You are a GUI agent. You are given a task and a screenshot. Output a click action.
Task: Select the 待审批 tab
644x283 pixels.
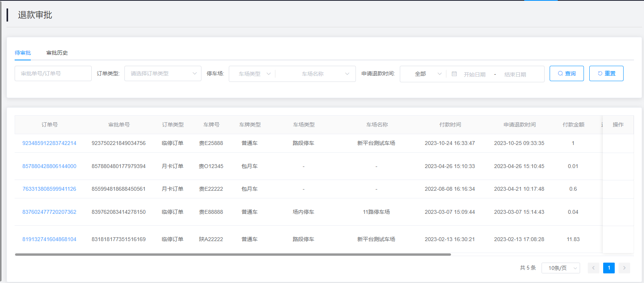click(x=23, y=53)
